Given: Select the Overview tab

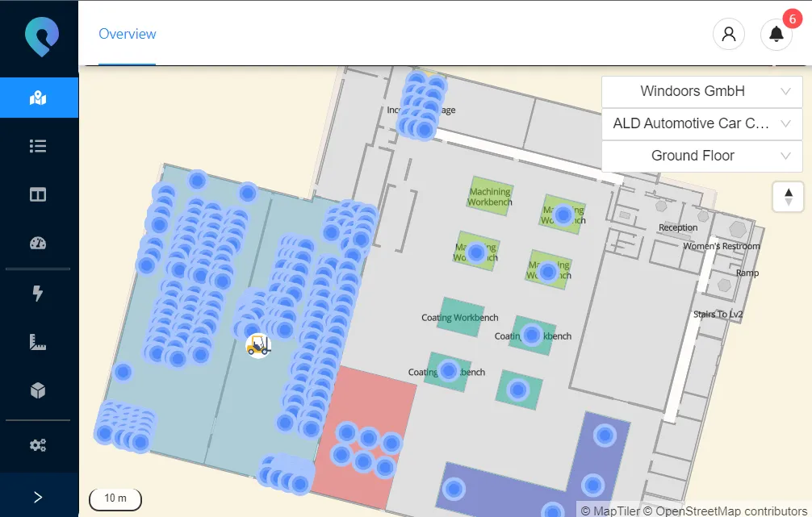Looking at the screenshot, I should point(128,34).
